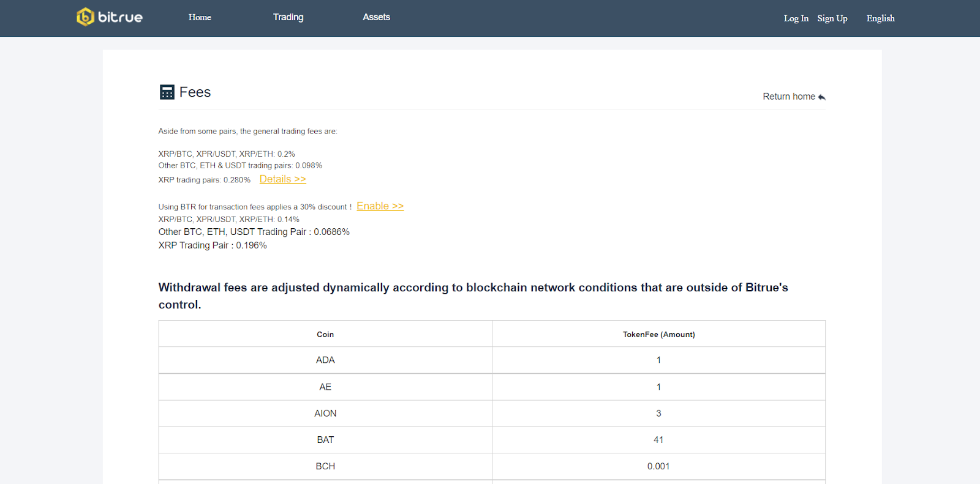The image size is (980, 484).
Task: Click the Return home arrow icon
Action: (822, 97)
